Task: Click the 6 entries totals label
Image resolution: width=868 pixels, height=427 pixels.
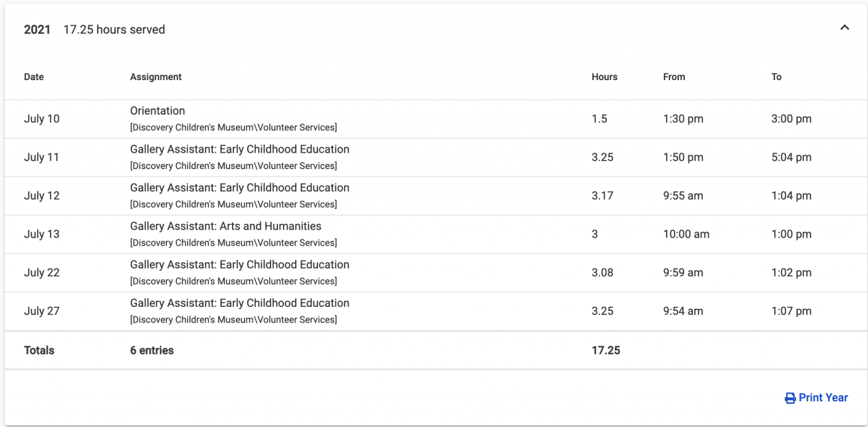Action: [x=152, y=351]
